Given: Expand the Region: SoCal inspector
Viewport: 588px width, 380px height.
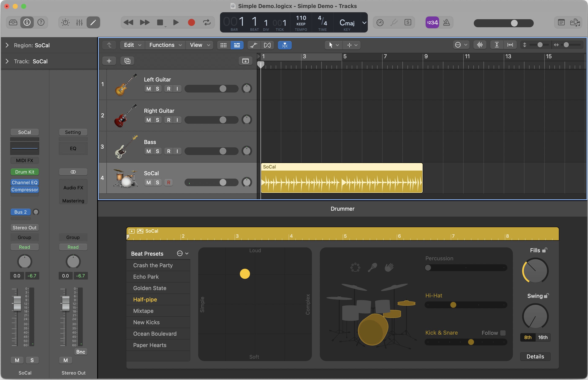Looking at the screenshot, I should [x=7, y=45].
